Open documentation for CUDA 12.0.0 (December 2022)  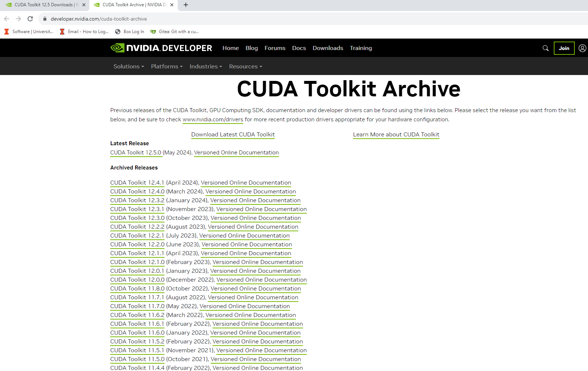262,280
